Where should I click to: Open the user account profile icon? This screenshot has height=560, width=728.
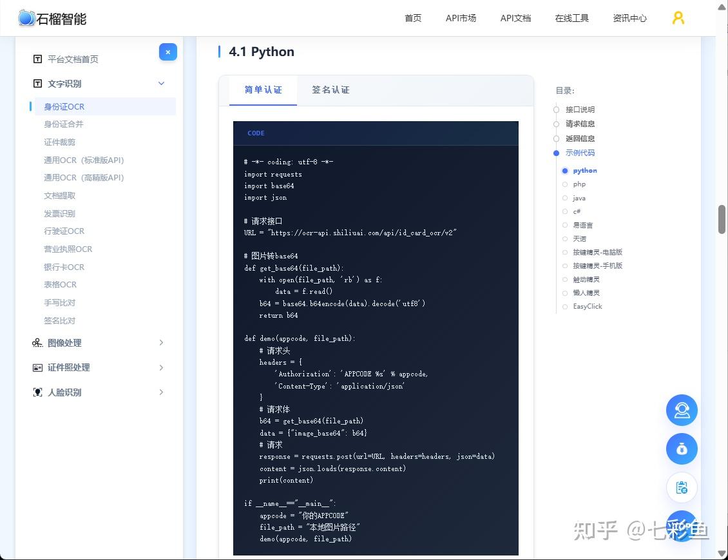point(678,18)
